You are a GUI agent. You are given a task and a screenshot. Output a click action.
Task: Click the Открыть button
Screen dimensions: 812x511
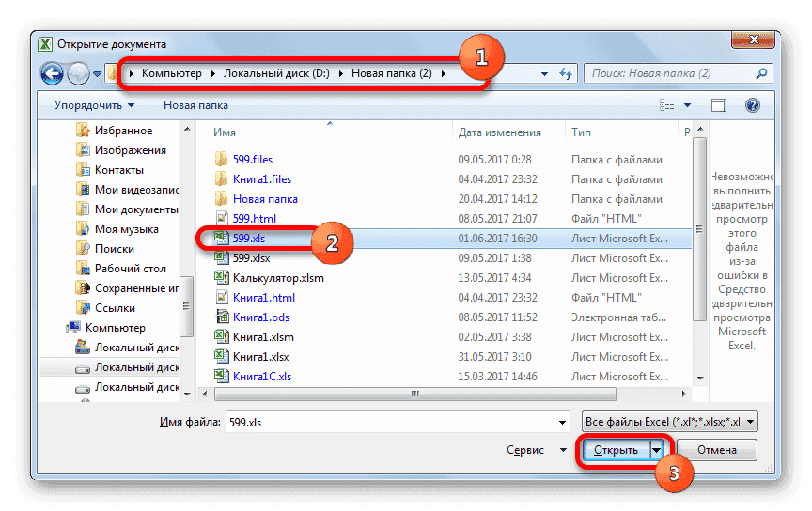click(616, 450)
